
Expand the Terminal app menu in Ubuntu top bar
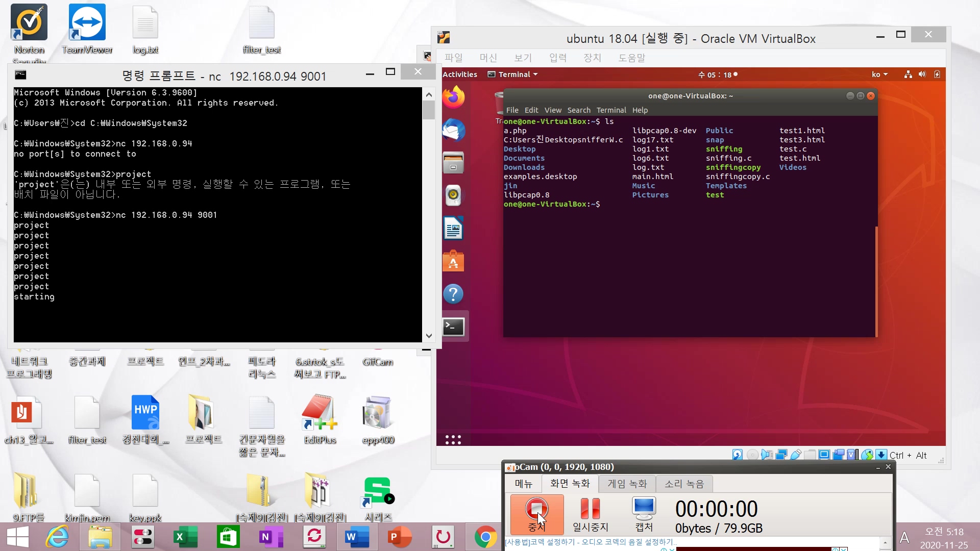tap(512, 74)
